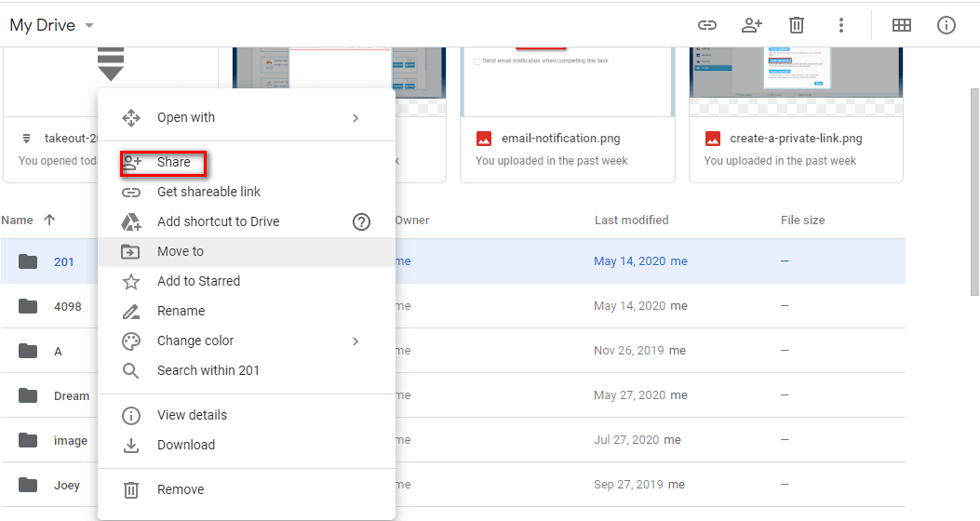Click the File size column header
The width and height of the screenshot is (980, 521).
coord(802,220)
